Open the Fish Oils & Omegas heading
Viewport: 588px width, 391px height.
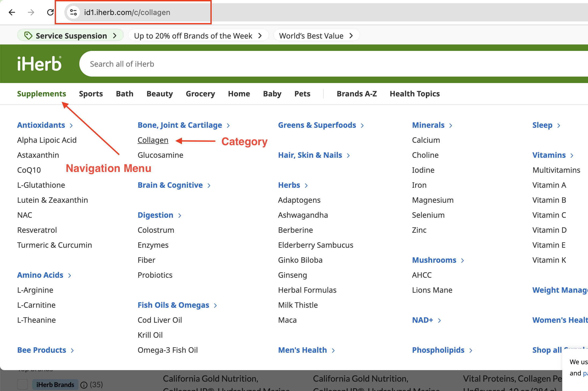173,305
